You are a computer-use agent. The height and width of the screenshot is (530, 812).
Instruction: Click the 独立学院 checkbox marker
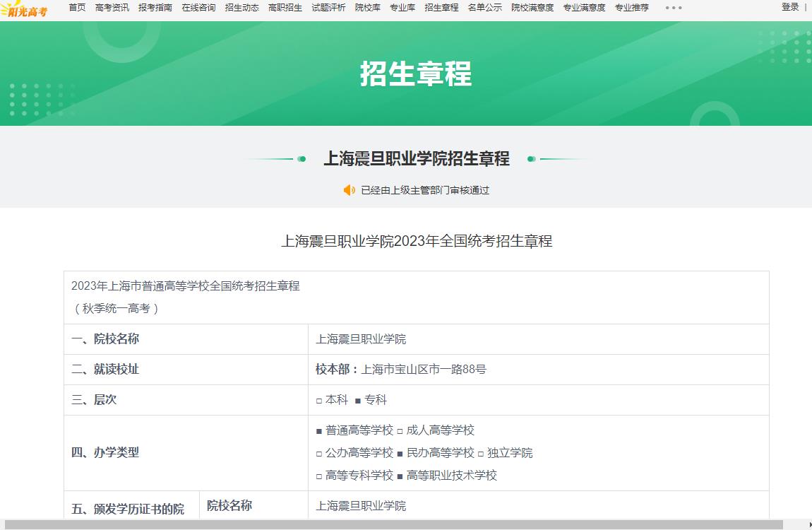481,454
